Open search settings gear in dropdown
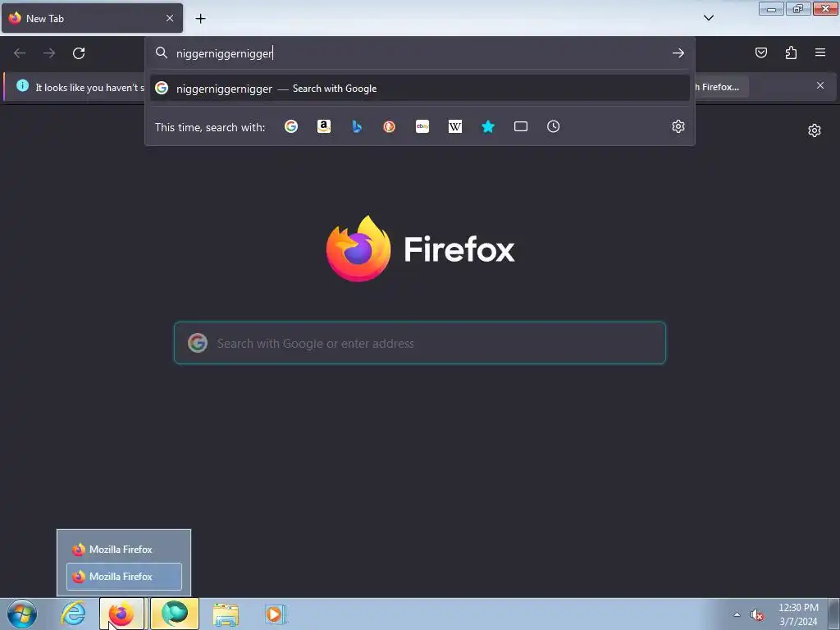This screenshot has height=630, width=840. [678, 126]
